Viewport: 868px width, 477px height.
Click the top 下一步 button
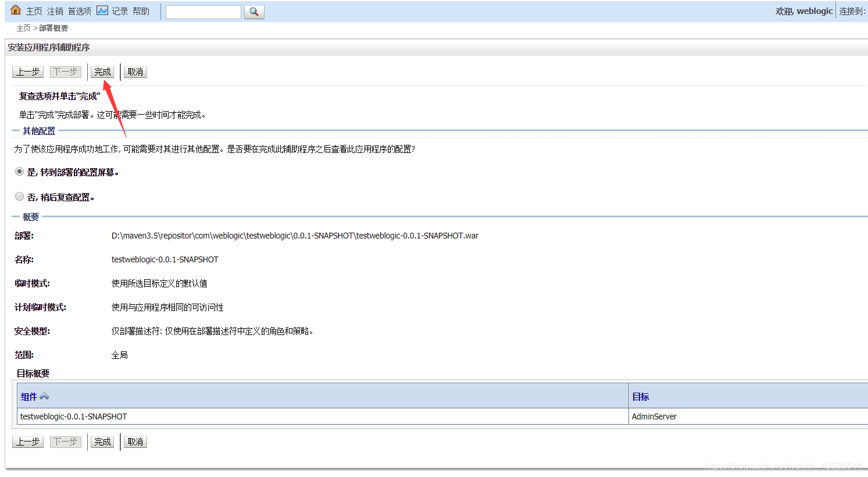pos(66,72)
